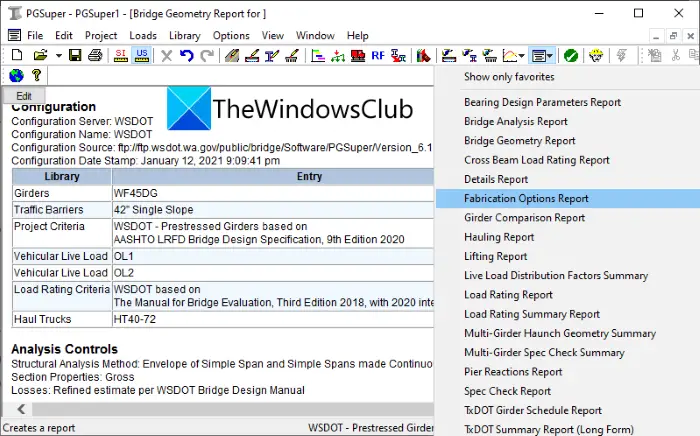
Task: Switch to SI units ruler icon
Action: [x=121, y=55]
